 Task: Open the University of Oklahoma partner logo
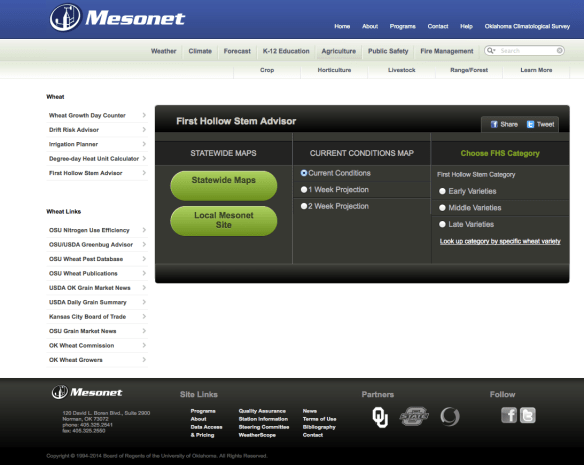click(x=380, y=417)
